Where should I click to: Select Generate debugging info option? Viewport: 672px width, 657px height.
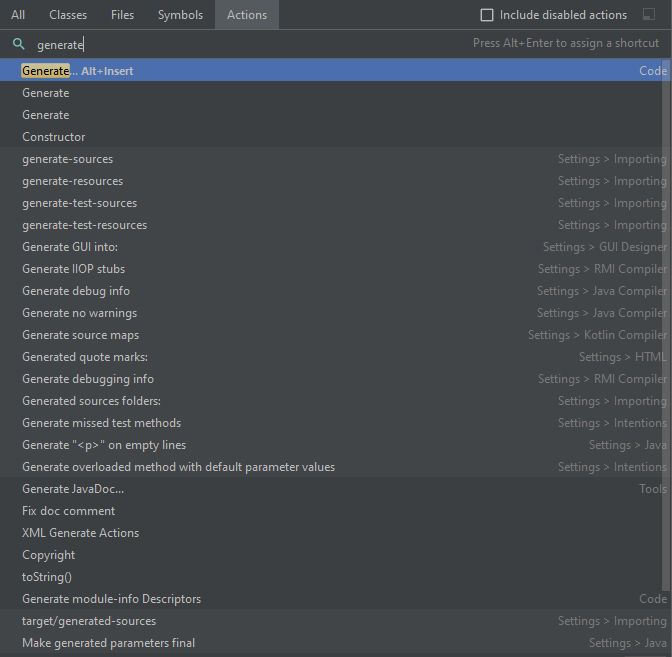tap(335, 379)
